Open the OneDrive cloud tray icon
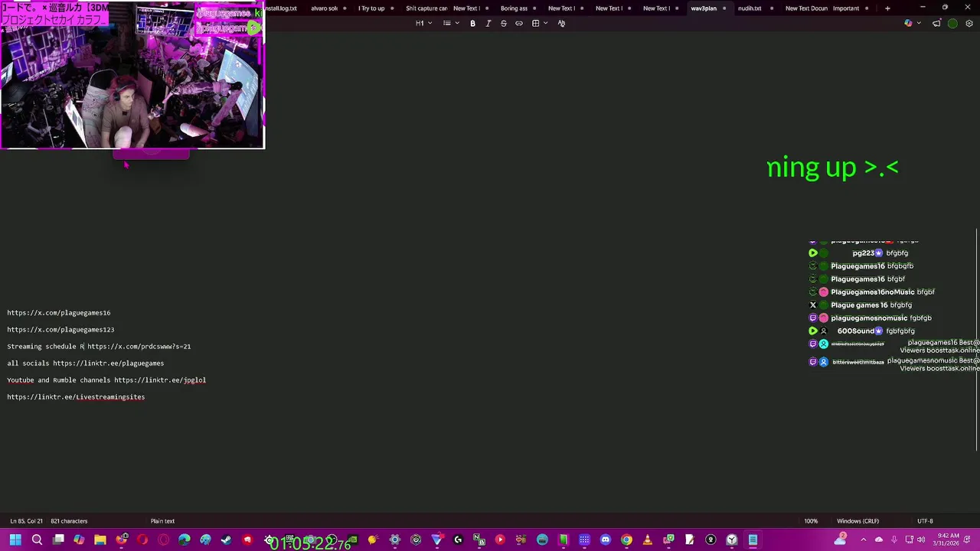This screenshot has width=980, height=551. (x=879, y=540)
